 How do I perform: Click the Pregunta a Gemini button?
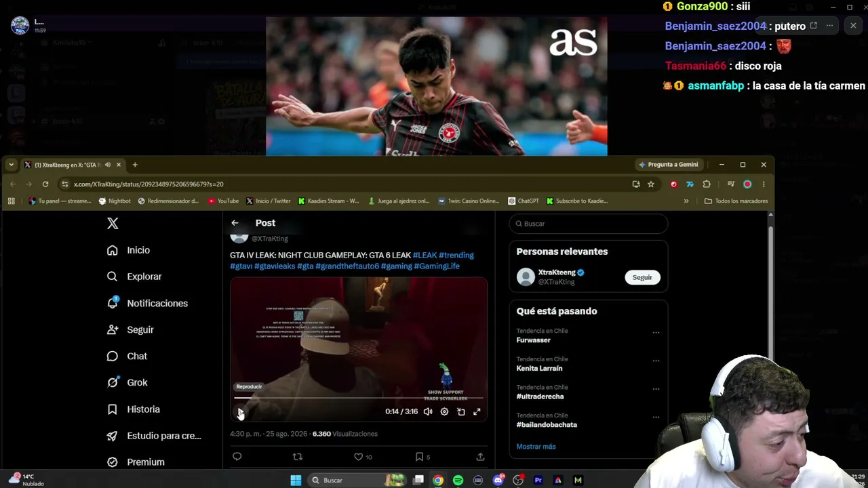[x=669, y=165]
